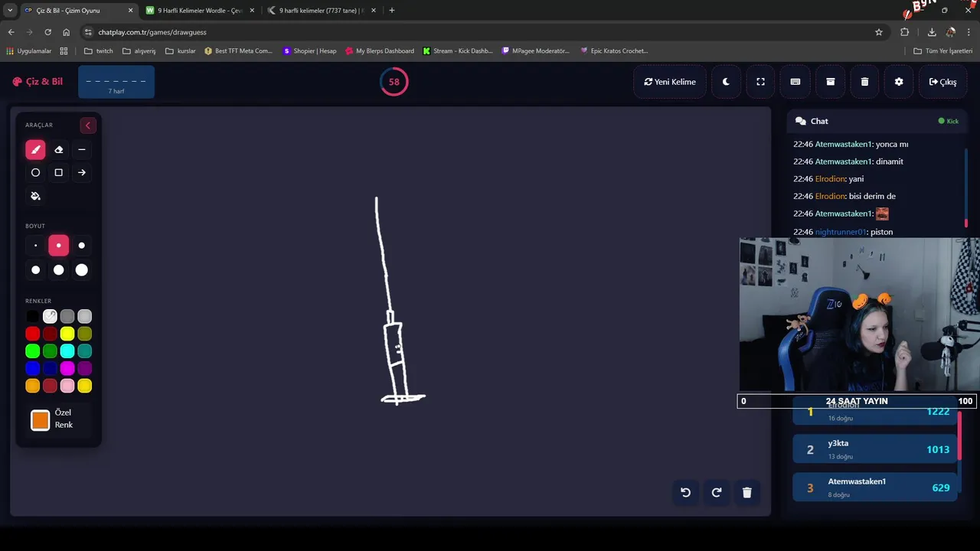
Task: Pick the white color swatch
Action: point(50,316)
